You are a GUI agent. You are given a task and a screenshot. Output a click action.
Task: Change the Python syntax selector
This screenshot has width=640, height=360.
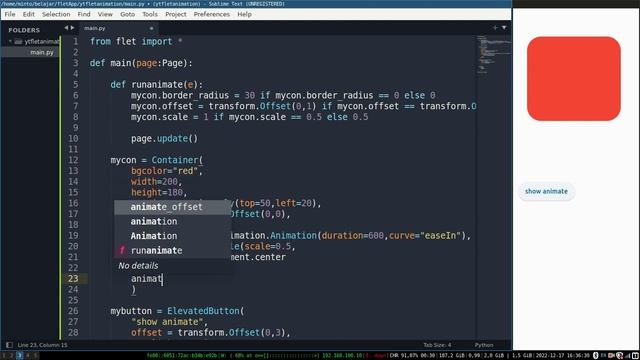pos(484,345)
